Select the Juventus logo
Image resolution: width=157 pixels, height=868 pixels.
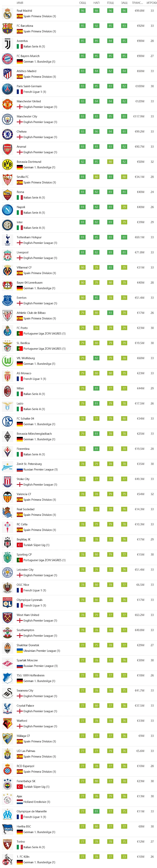pyautogui.click(x=7, y=44)
